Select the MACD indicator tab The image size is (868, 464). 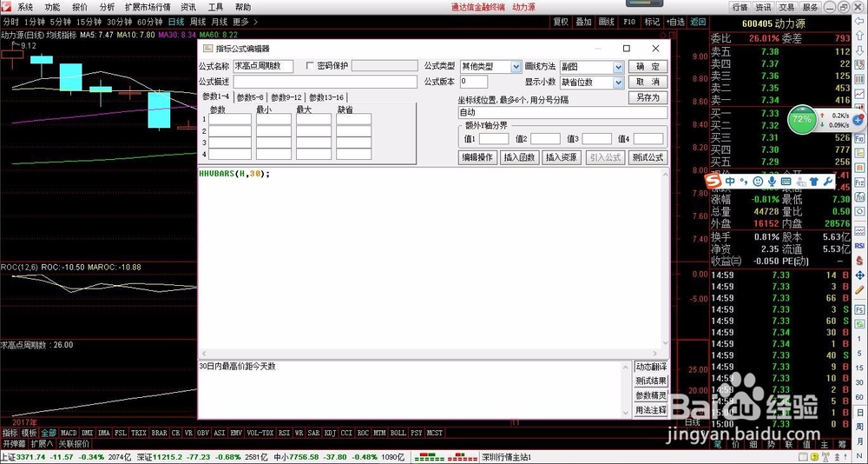[69, 433]
